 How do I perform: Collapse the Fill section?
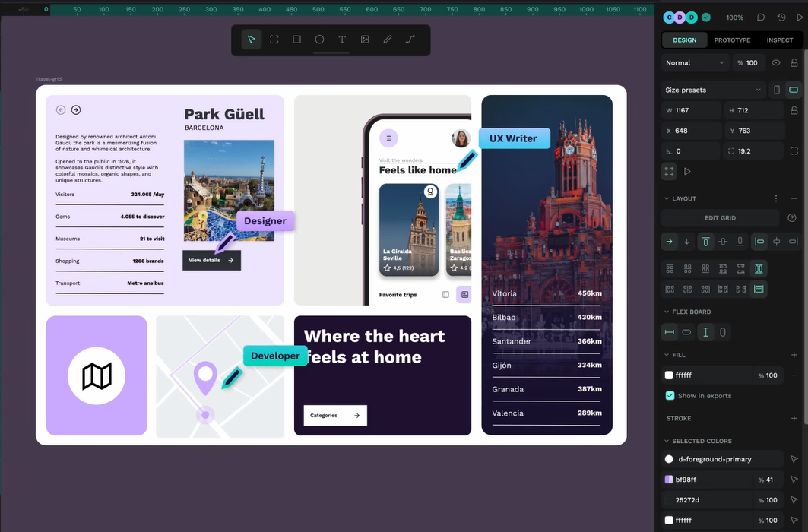click(667, 356)
